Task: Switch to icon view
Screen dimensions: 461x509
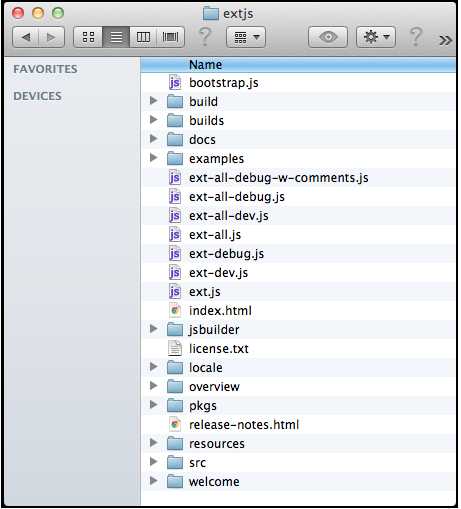Action: click(88, 37)
